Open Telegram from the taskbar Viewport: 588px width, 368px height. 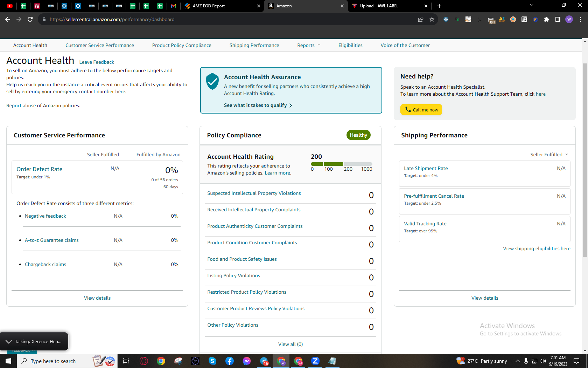pos(264,361)
